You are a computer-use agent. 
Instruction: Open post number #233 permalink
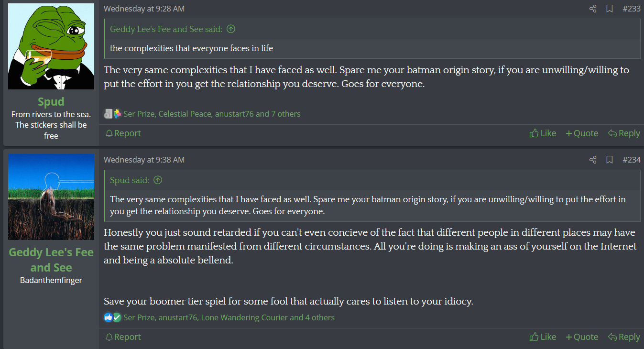(x=631, y=9)
